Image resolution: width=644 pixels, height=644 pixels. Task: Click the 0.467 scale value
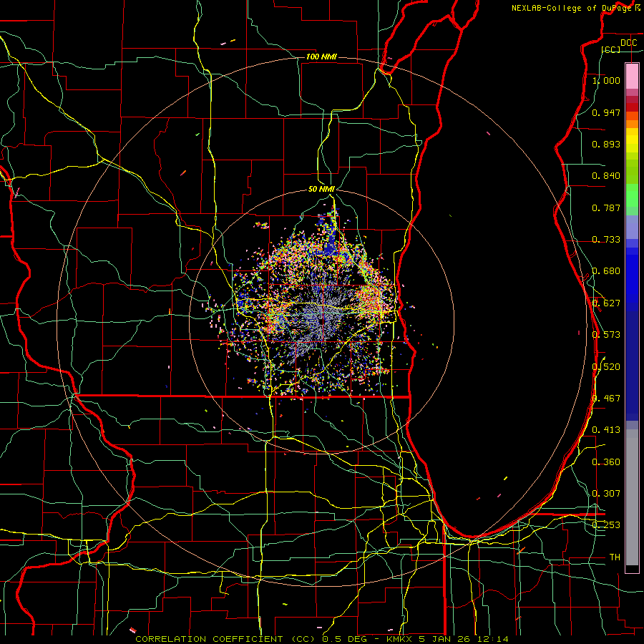point(606,399)
